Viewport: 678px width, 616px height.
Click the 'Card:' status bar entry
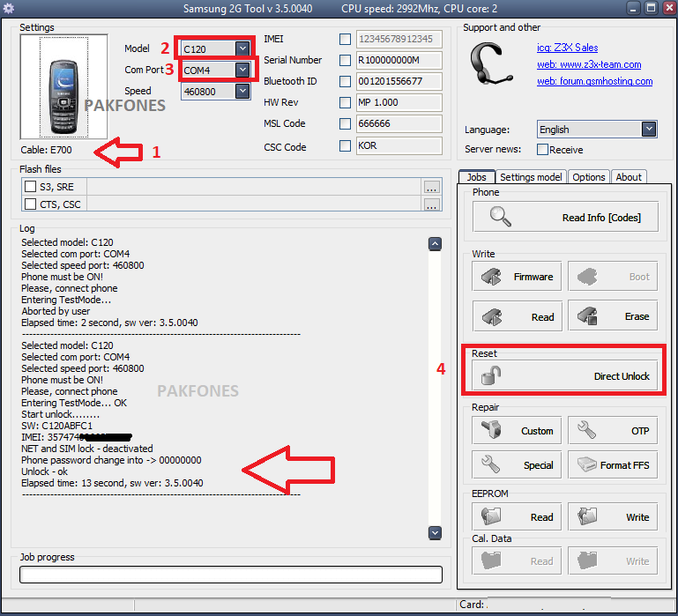pyautogui.click(x=473, y=605)
